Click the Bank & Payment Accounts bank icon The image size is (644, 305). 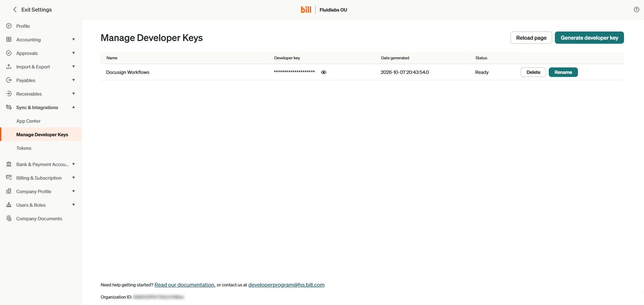pyautogui.click(x=9, y=164)
